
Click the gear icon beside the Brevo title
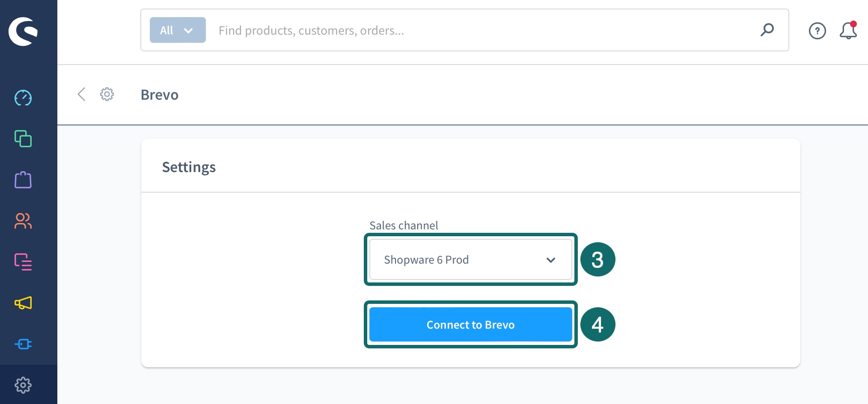[107, 94]
